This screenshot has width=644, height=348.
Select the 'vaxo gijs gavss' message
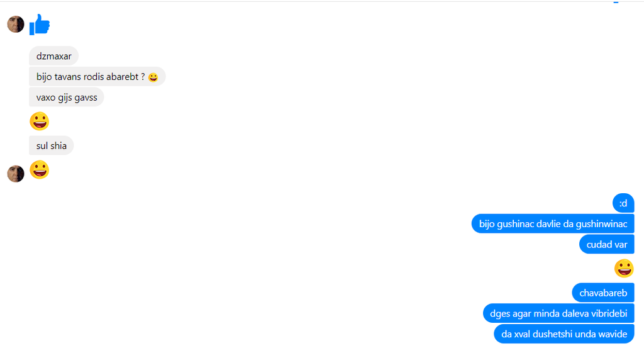tap(67, 97)
